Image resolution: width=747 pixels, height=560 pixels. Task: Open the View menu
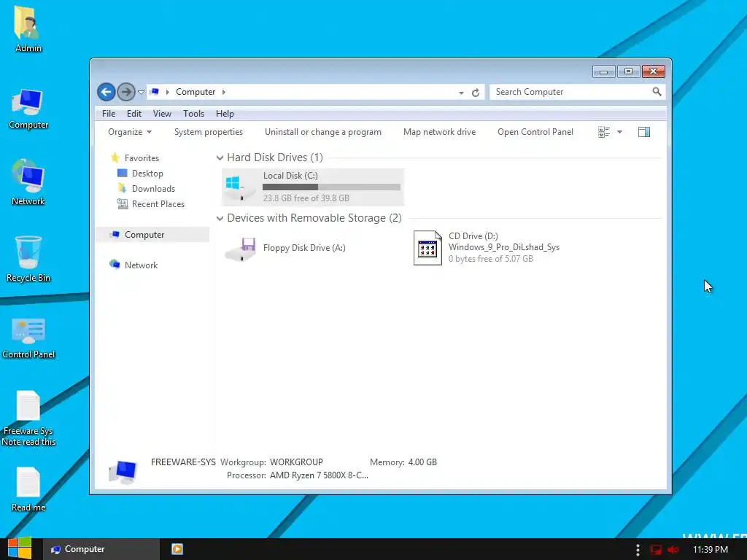click(x=162, y=113)
